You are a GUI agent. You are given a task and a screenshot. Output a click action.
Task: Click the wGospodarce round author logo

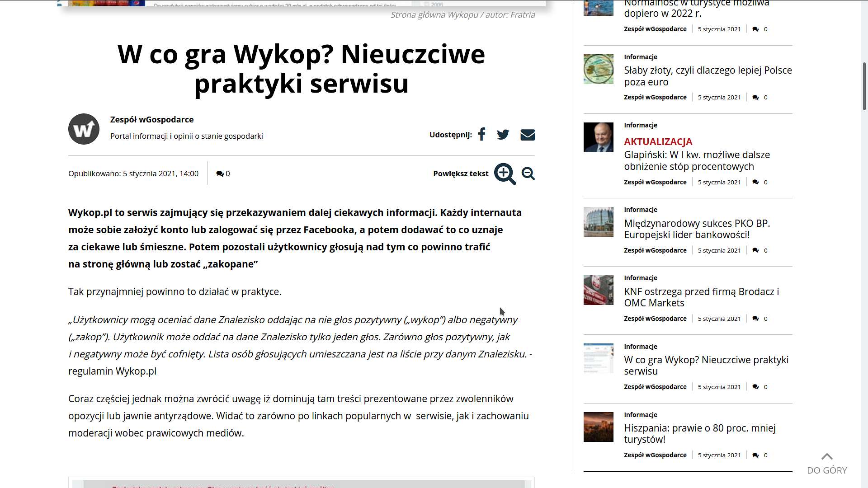[84, 129]
